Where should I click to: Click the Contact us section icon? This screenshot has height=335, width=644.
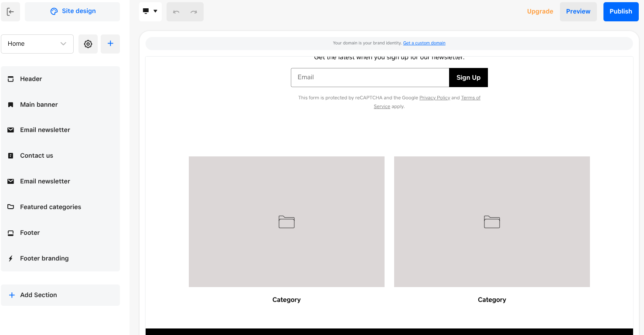[x=11, y=156]
